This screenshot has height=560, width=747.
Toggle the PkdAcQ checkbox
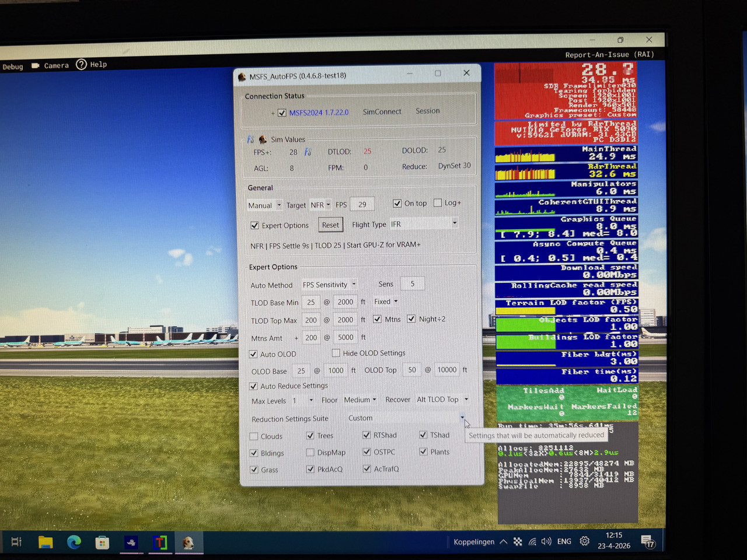[310, 469]
